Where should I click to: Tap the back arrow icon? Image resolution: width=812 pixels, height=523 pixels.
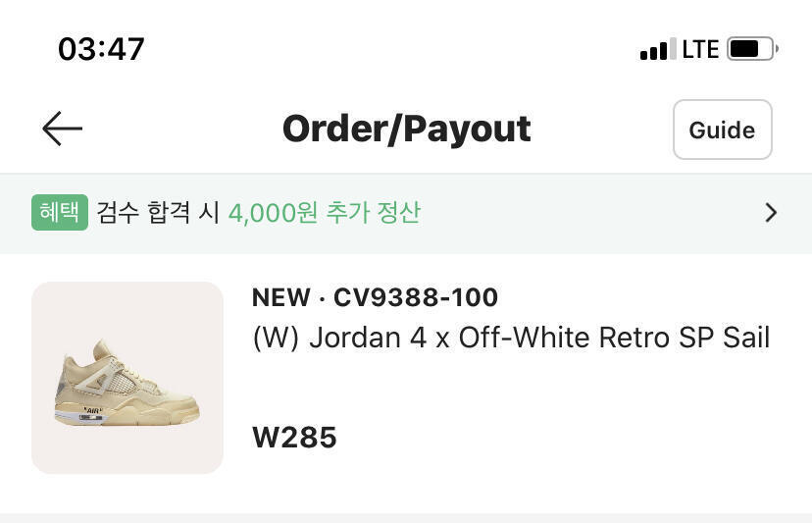point(62,129)
